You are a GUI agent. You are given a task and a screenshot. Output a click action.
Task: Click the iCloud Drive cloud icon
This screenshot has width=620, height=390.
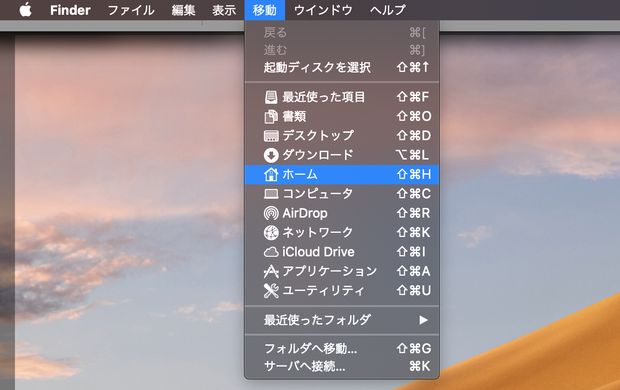271,252
